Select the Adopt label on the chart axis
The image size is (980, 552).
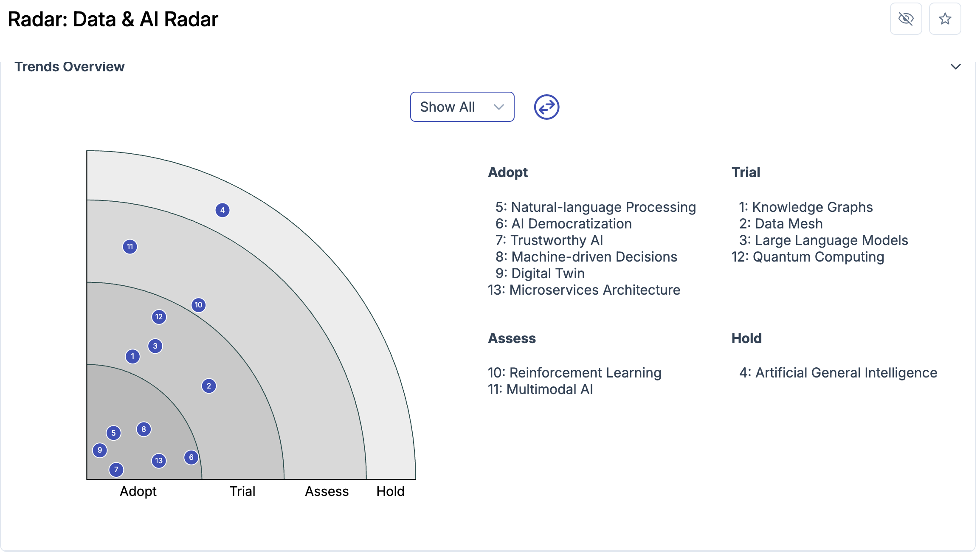coord(138,491)
